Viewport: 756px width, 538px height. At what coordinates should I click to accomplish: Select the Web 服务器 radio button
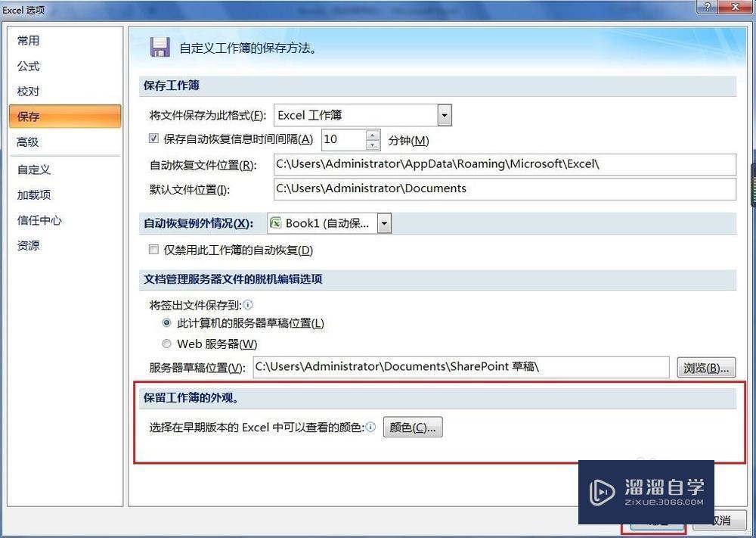click(166, 343)
